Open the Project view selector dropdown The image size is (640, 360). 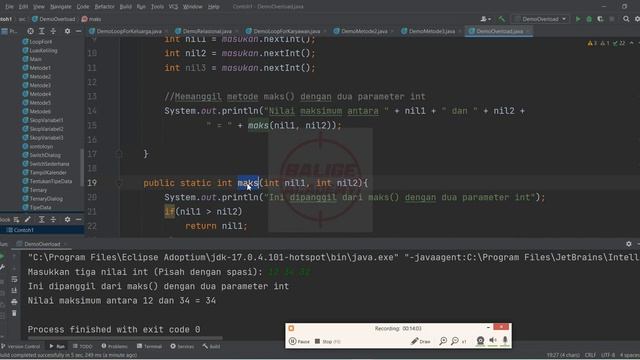pyautogui.click(x=10, y=31)
